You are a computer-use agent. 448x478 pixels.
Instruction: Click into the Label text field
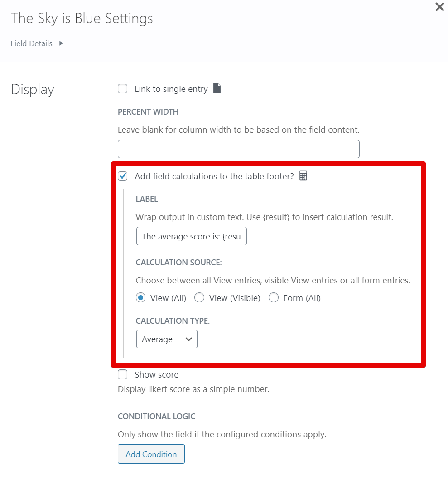tap(191, 236)
